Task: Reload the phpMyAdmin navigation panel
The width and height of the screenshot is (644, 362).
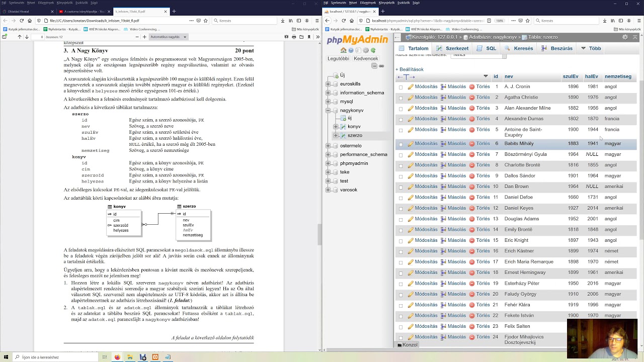Action: (373, 50)
